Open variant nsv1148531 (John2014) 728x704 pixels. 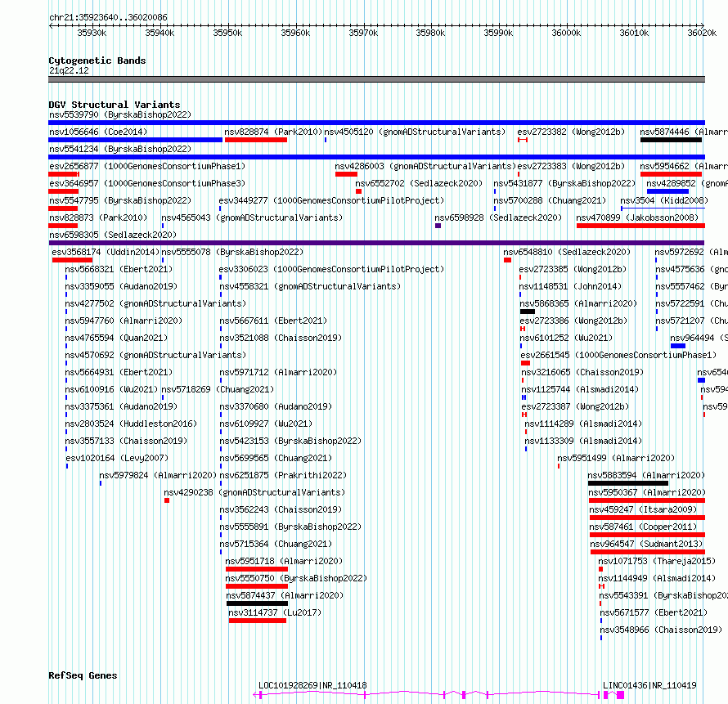pos(570,286)
